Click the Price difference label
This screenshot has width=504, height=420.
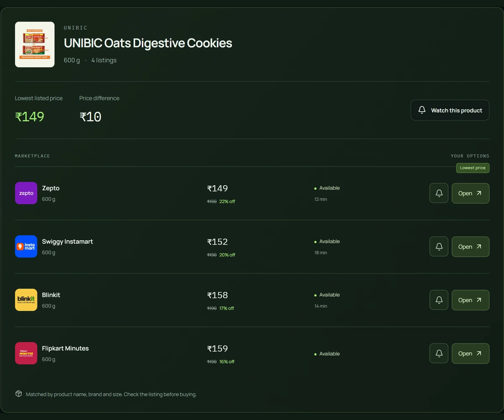pyautogui.click(x=99, y=98)
